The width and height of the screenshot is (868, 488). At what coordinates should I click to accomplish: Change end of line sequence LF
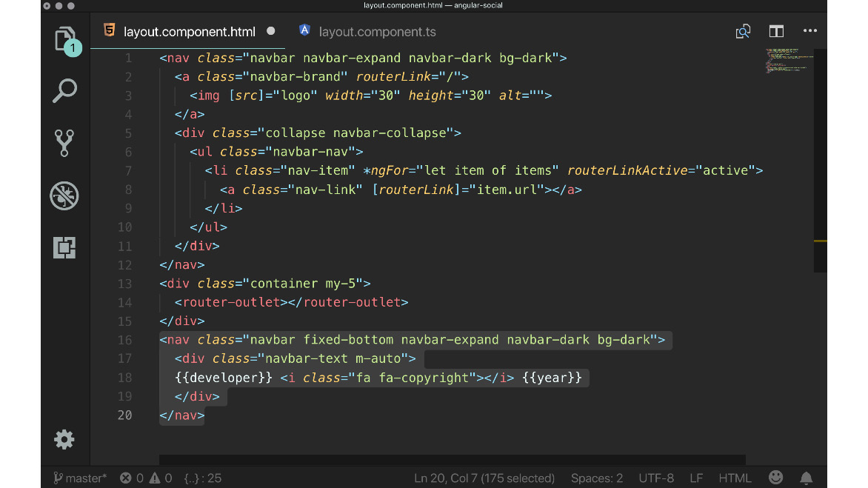pos(696,478)
